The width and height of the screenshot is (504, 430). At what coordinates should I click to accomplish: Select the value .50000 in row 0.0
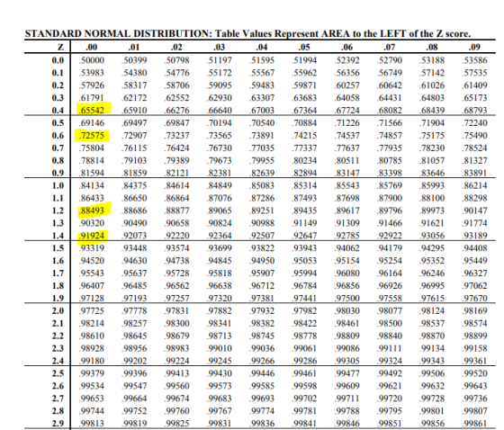pyautogui.click(x=92, y=60)
